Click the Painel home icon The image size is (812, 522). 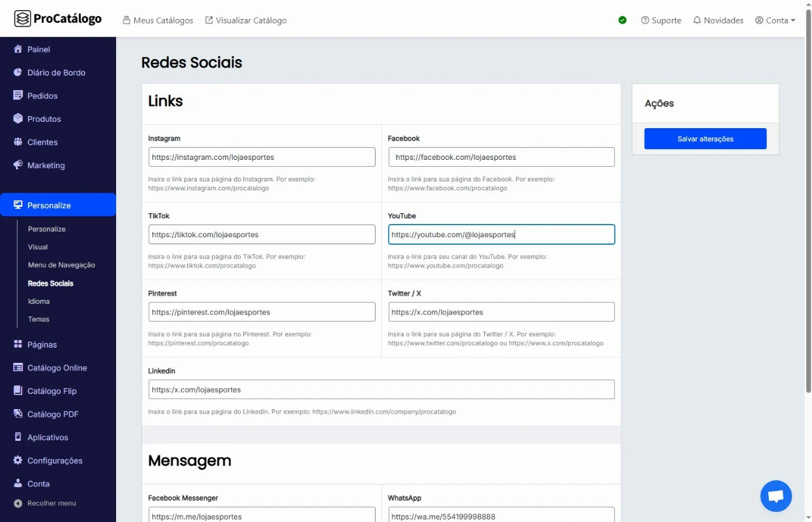coord(18,49)
